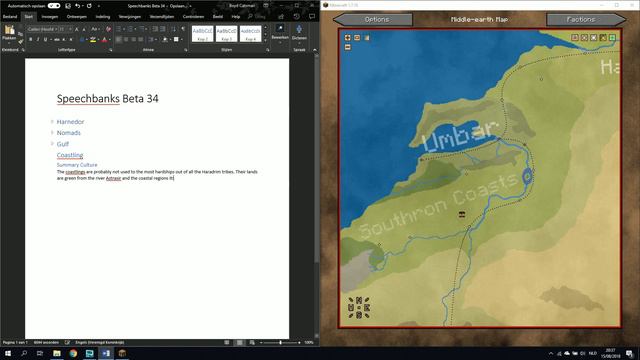Click the Dicteren microphone button
The image size is (640, 360).
pos(299,33)
